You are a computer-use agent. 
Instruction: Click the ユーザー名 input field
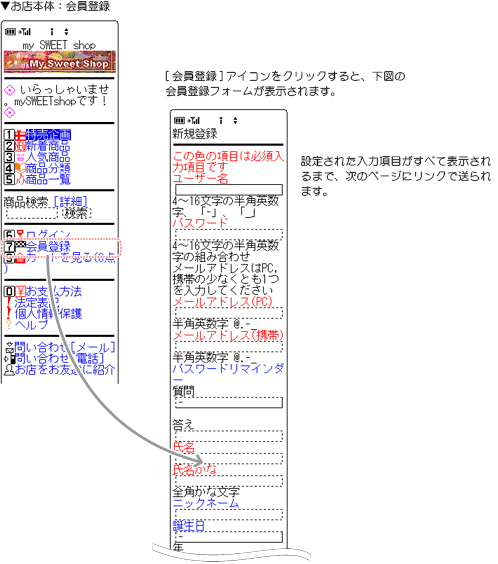pyautogui.click(x=229, y=190)
